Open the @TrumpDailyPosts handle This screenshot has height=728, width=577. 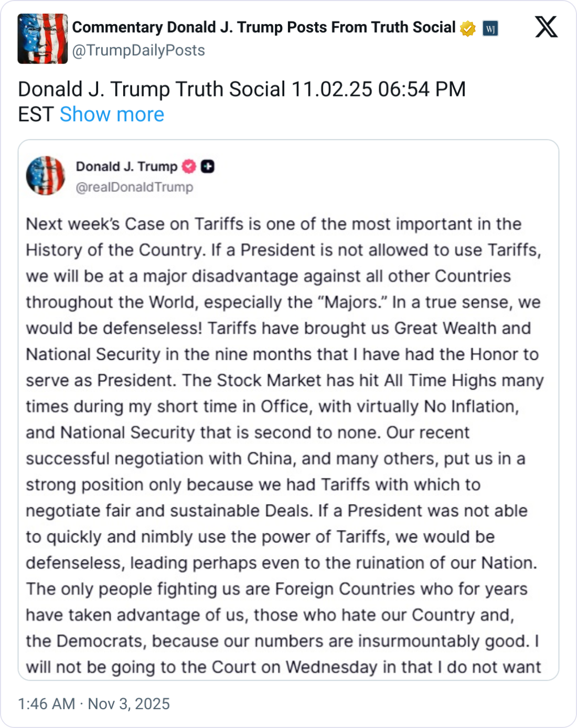138,50
